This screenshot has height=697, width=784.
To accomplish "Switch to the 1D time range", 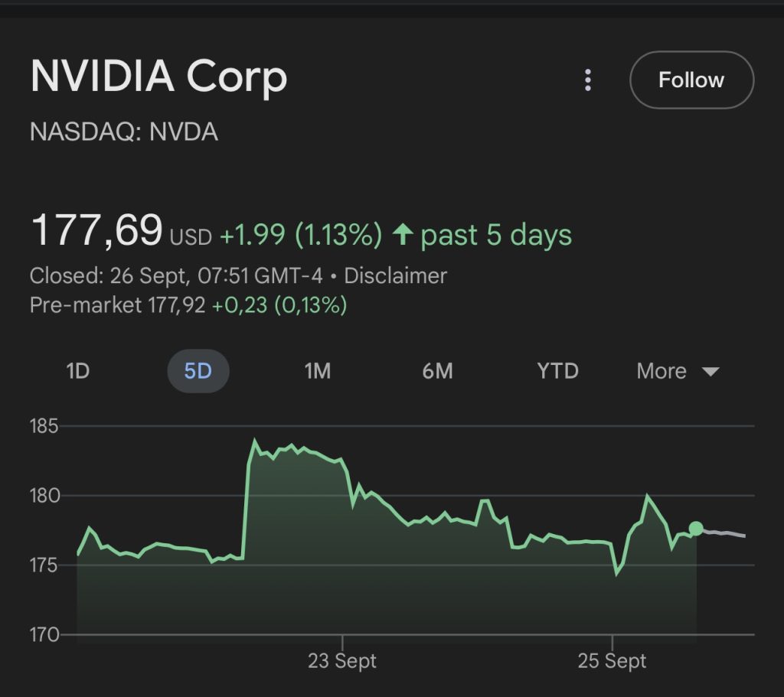I will pos(77,372).
